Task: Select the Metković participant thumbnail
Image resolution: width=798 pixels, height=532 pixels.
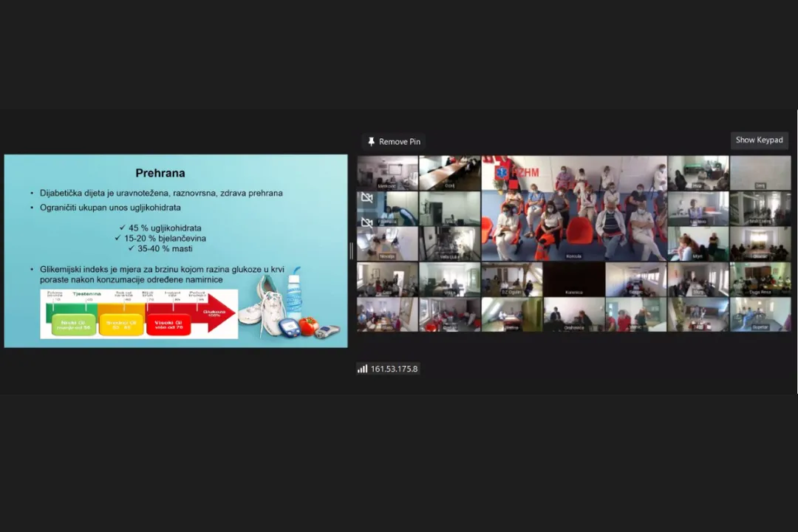Action: [x=387, y=173]
